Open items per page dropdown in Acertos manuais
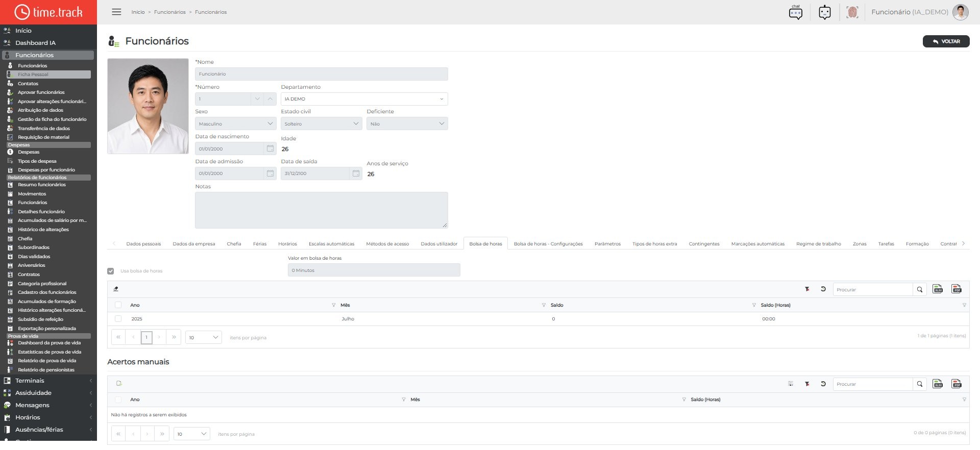Image resolution: width=980 pixels, height=450 pixels. point(191,434)
